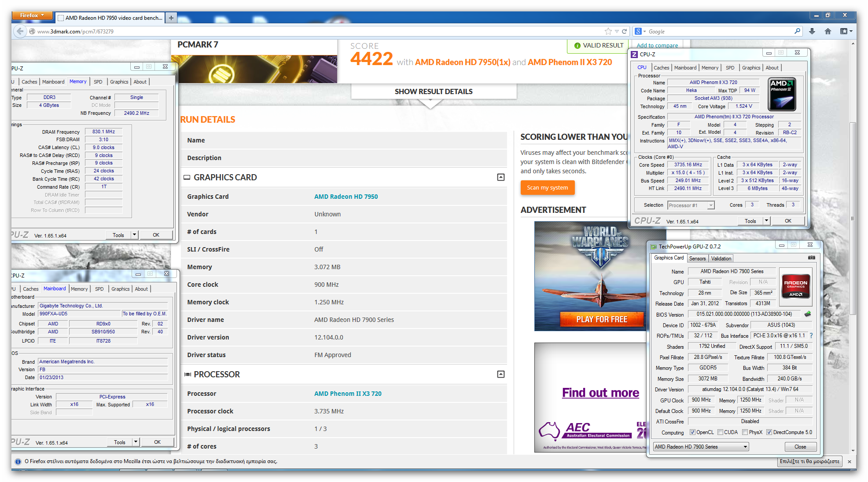The image size is (868, 482).
Task: Click the Tools button in CPU-Z Mainboard window
Action: pos(120,442)
